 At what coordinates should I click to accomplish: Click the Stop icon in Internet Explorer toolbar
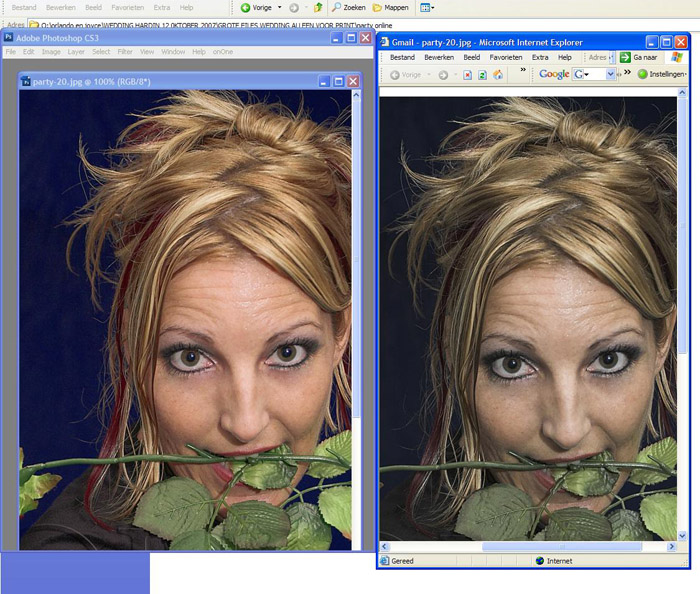467,75
